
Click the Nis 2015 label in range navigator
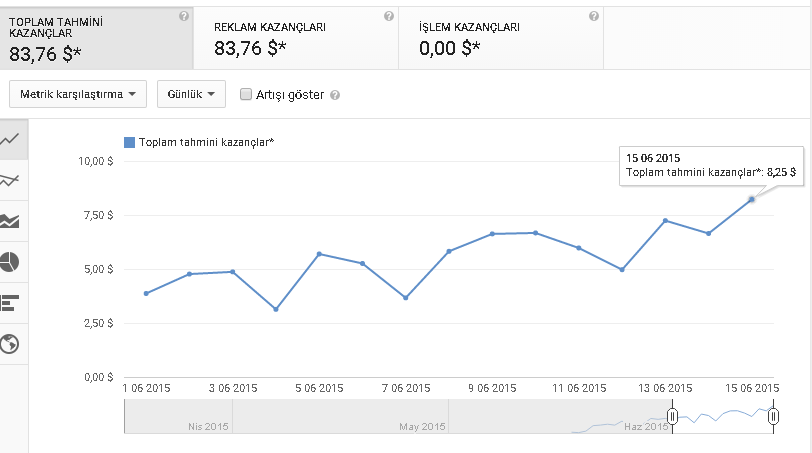click(208, 427)
